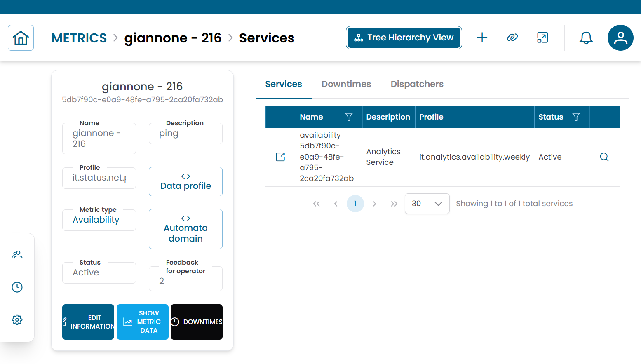This screenshot has height=364, width=641.
Task: Click the magnifier icon in service row
Action: (x=604, y=157)
